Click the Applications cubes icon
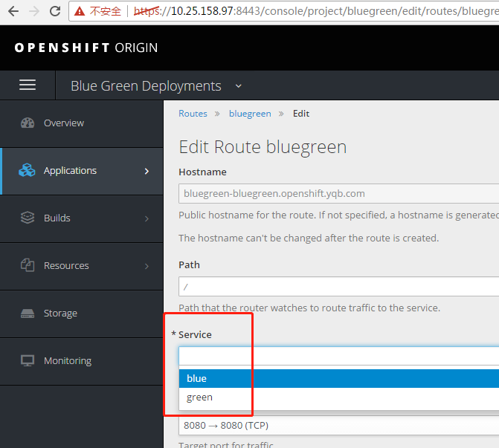 (28, 171)
